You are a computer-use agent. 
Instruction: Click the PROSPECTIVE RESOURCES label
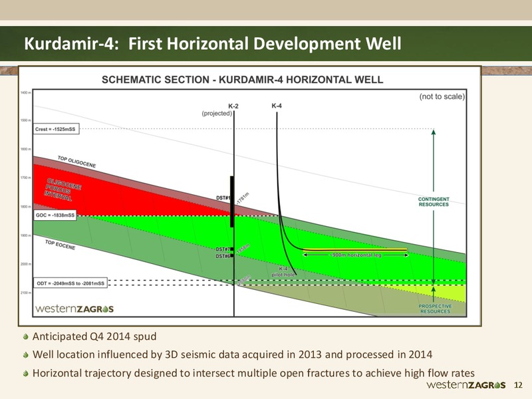coord(435,309)
